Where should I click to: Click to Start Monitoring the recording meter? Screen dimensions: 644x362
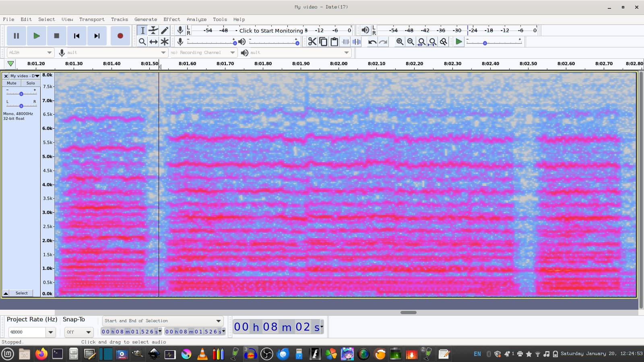(x=270, y=31)
